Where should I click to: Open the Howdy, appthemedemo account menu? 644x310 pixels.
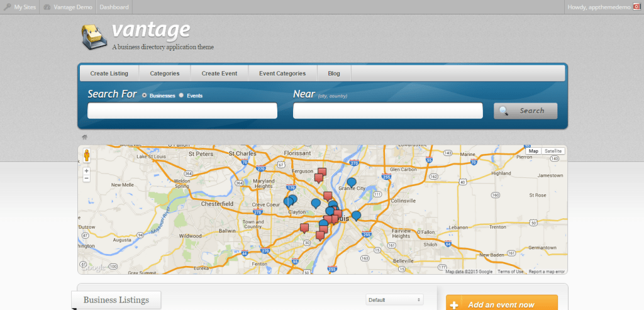tap(604, 7)
